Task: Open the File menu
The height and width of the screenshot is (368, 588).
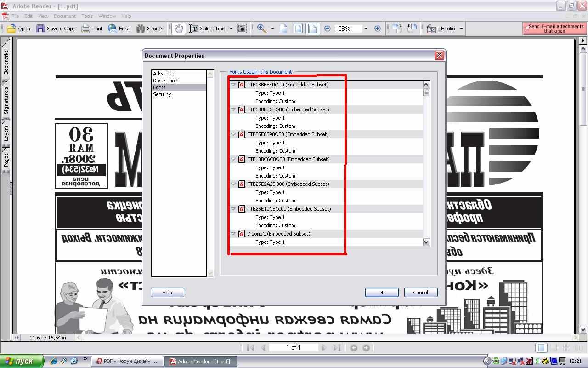Action: point(15,16)
